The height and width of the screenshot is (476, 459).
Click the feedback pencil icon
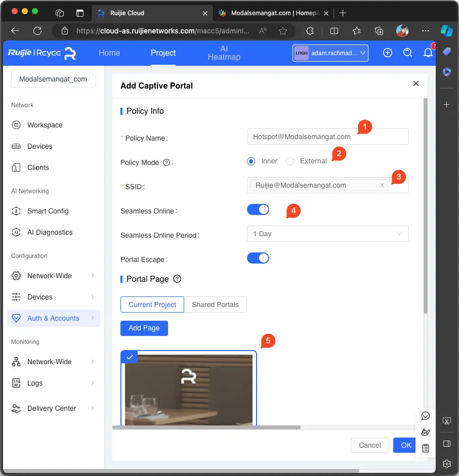point(426,432)
